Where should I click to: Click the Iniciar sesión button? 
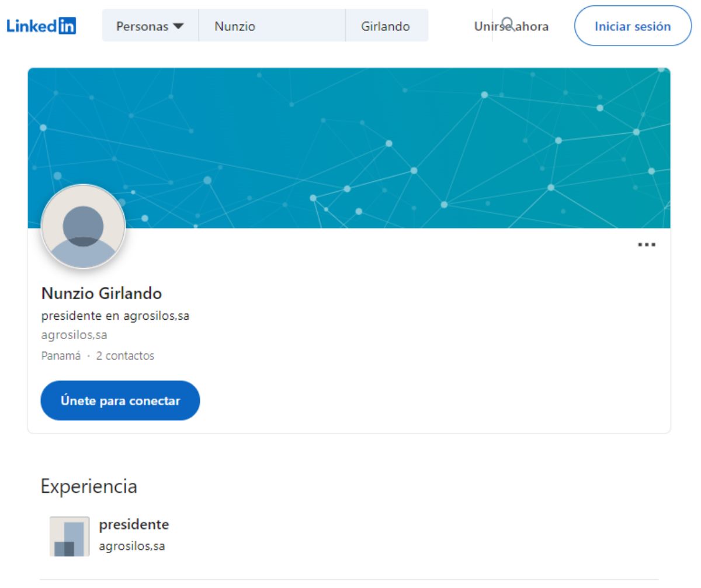point(633,26)
